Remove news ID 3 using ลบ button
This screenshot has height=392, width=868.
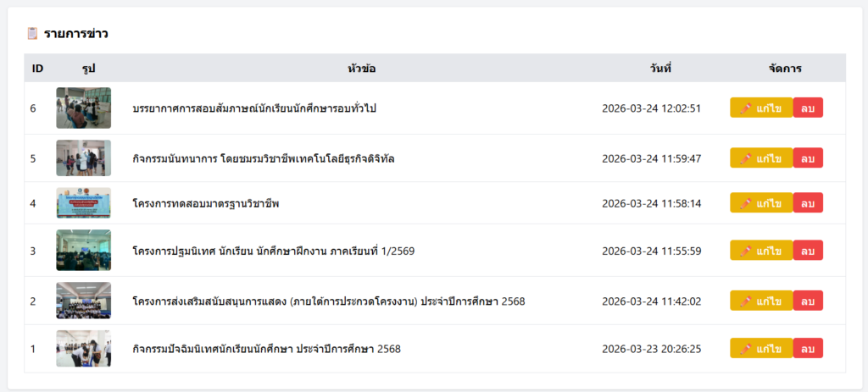tap(808, 251)
